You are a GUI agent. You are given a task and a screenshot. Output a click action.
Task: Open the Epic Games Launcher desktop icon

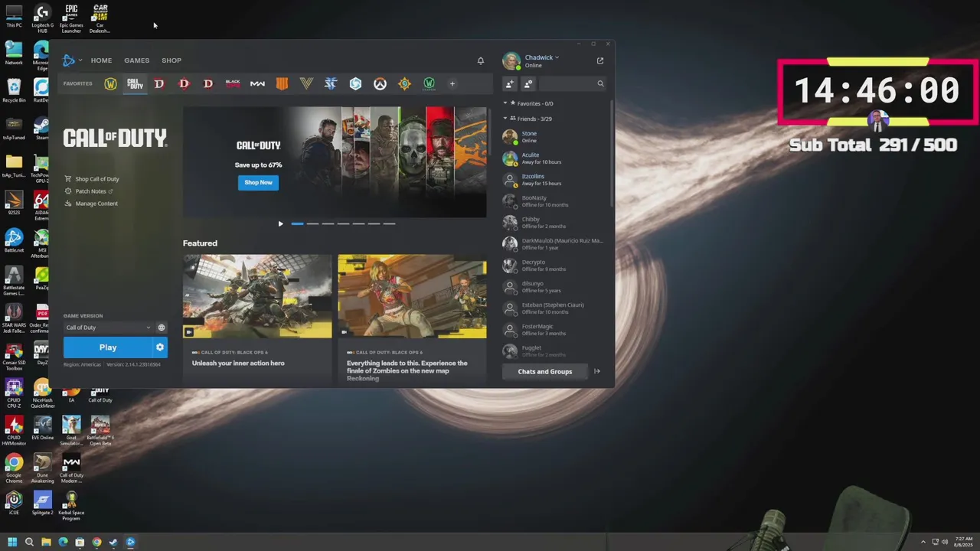[x=71, y=19]
